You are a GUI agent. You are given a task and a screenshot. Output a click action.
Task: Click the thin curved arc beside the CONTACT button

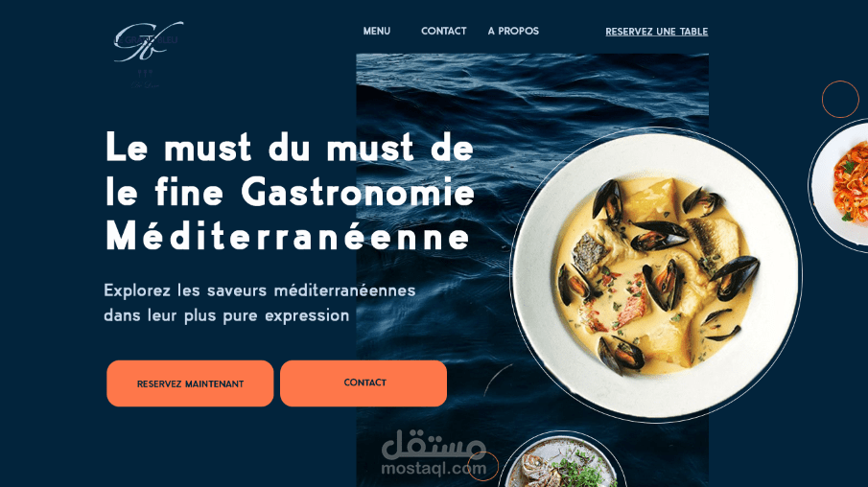pyautogui.click(x=498, y=379)
